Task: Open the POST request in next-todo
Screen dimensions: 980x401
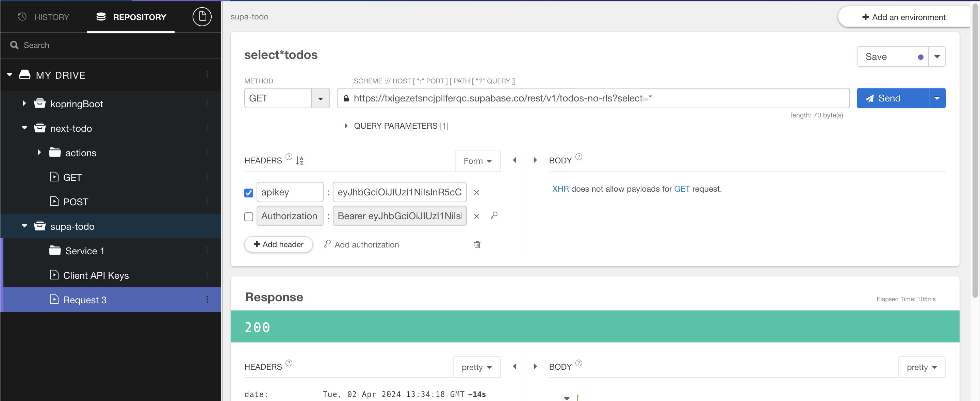Action: pyautogui.click(x=75, y=202)
